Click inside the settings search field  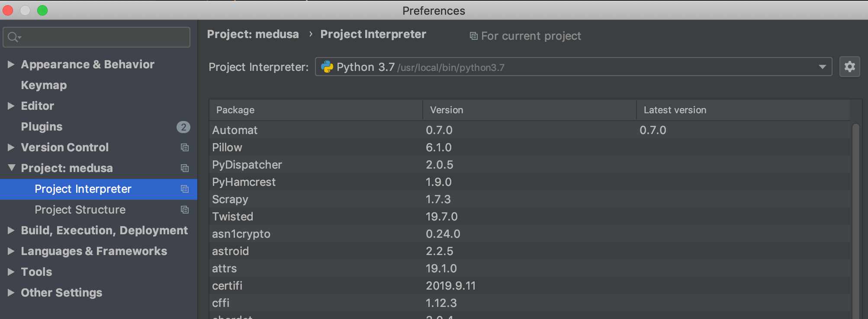tap(104, 37)
